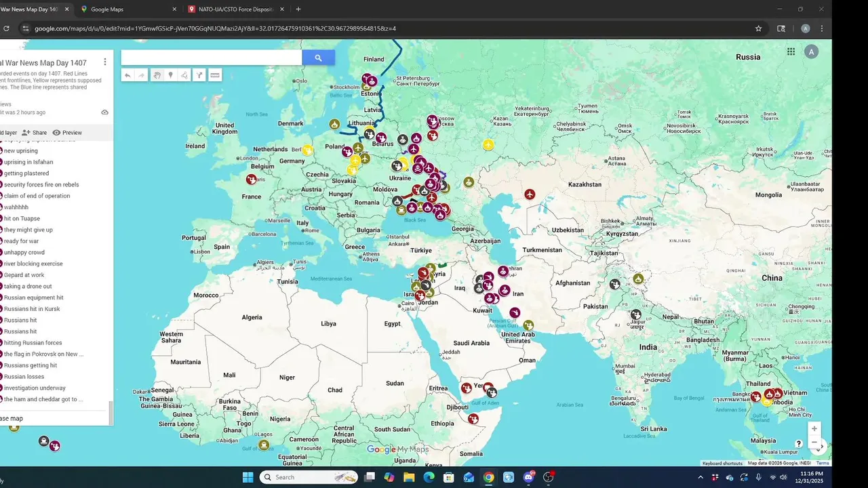The height and width of the screenshot is (488, 868).
Task: Open File Explorer from the taskbar
Action: coord(409,477)
